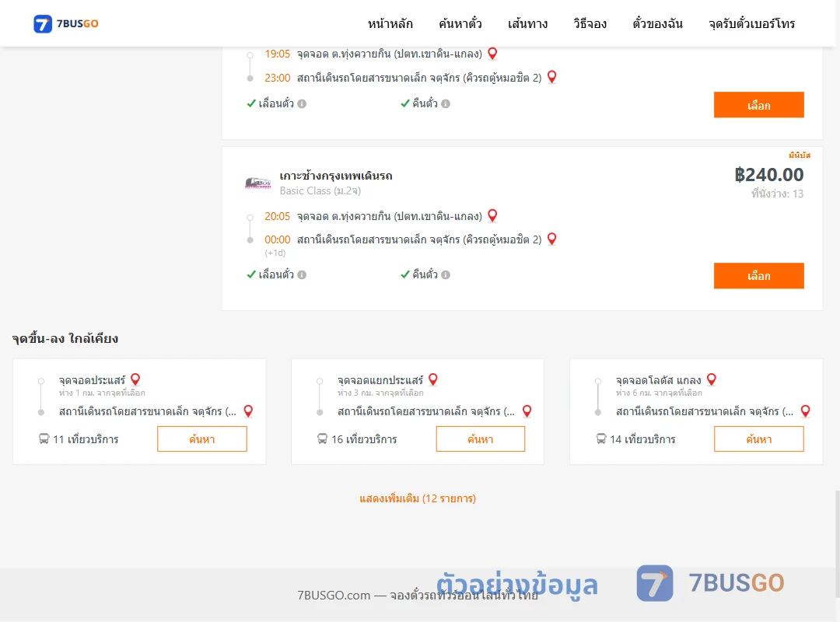
Task: Select the ฿240.00 trip with เลือก button
Action: coord(758,276)
